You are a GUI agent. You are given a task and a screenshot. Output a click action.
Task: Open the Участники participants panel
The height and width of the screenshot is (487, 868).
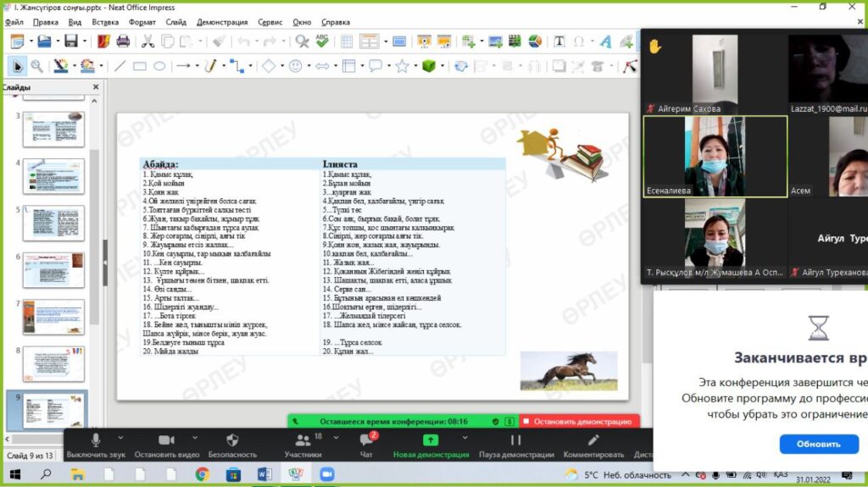pos(303,445)
